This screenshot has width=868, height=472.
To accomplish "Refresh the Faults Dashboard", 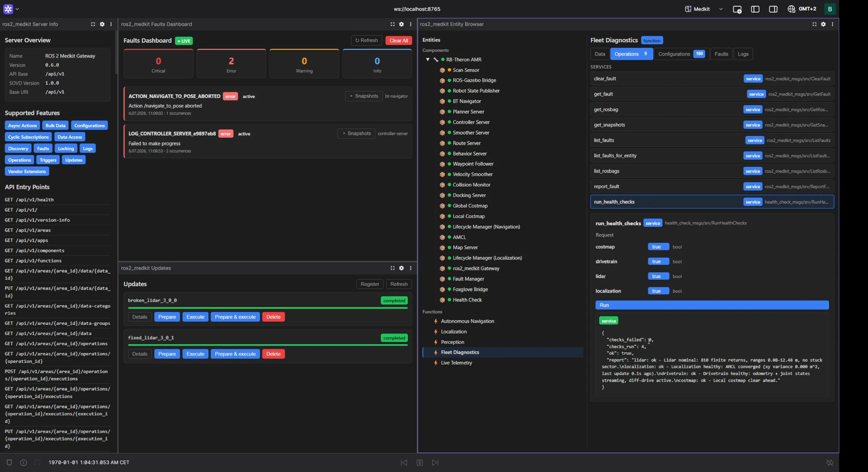I will (x=366, y=41).
